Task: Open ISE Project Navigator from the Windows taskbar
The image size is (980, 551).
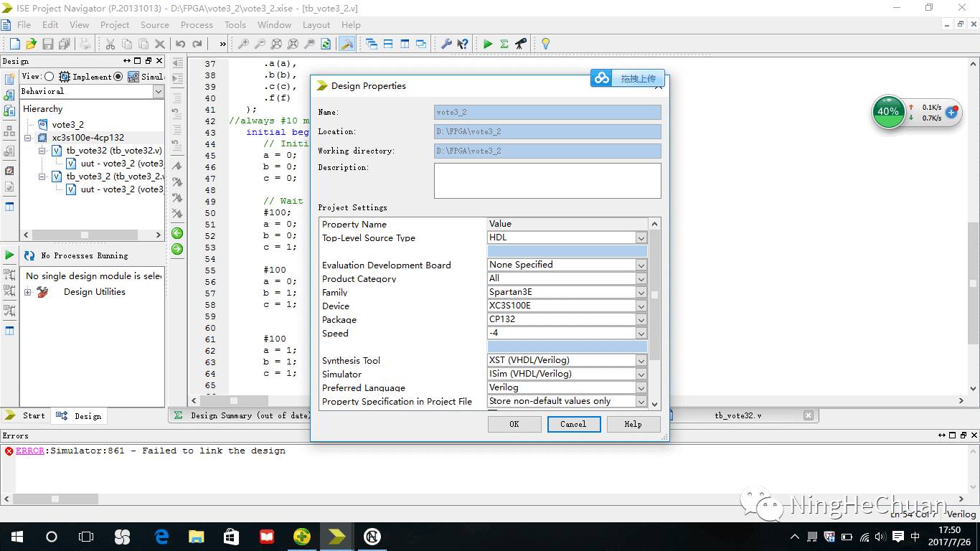Action: pos(336,536)
